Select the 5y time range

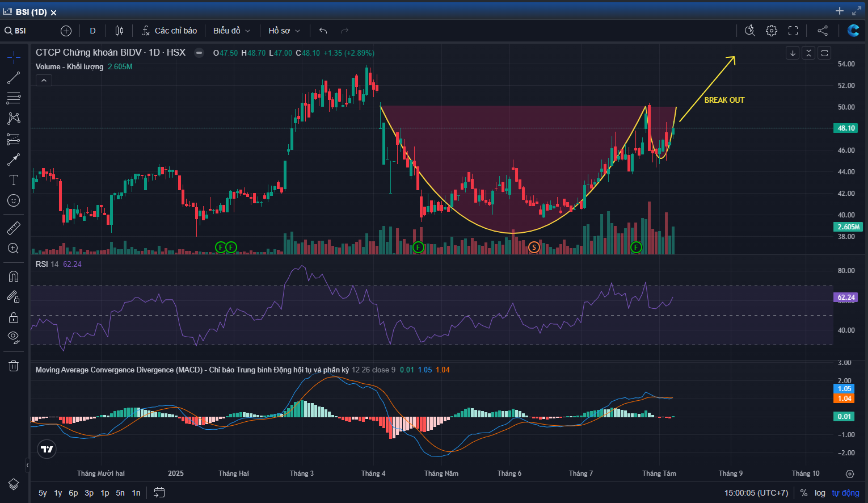(43, 493)
